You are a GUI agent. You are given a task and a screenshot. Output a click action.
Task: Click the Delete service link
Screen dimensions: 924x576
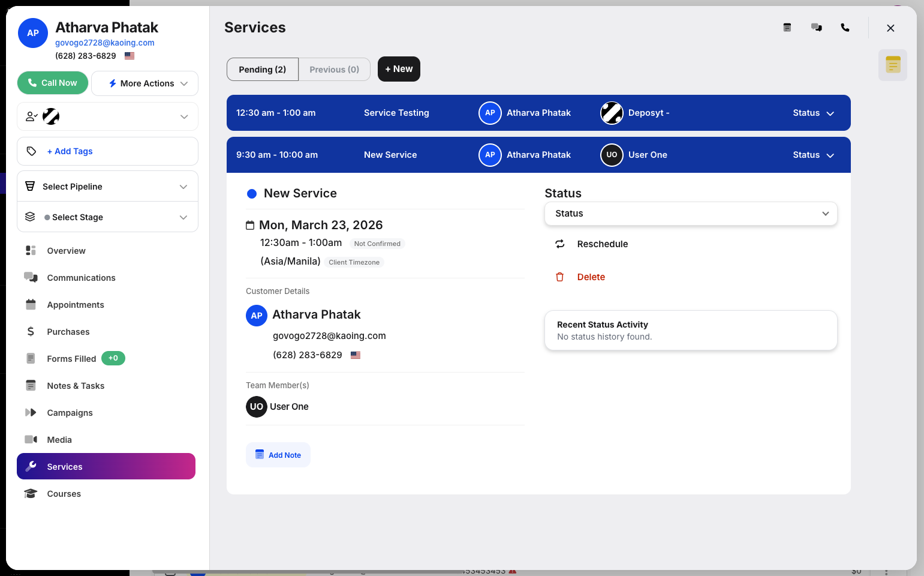point(591,277)
